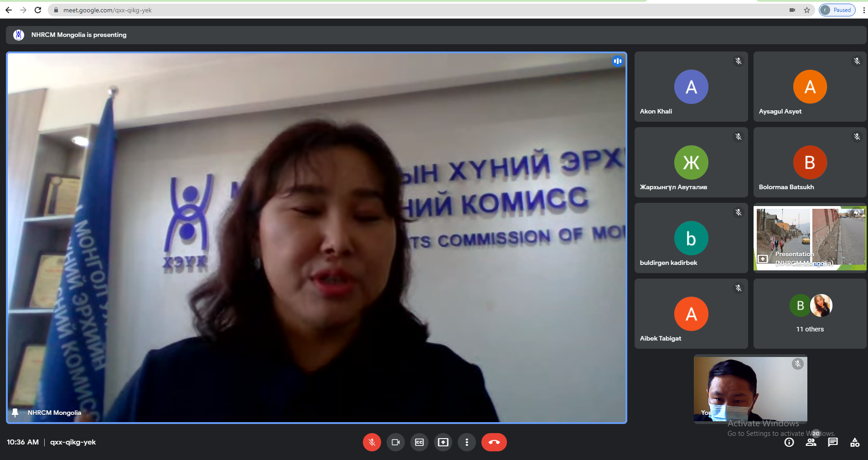868x460 pixels.
Task: Click the 10:36 AM clock text
Action: [23, 442]
